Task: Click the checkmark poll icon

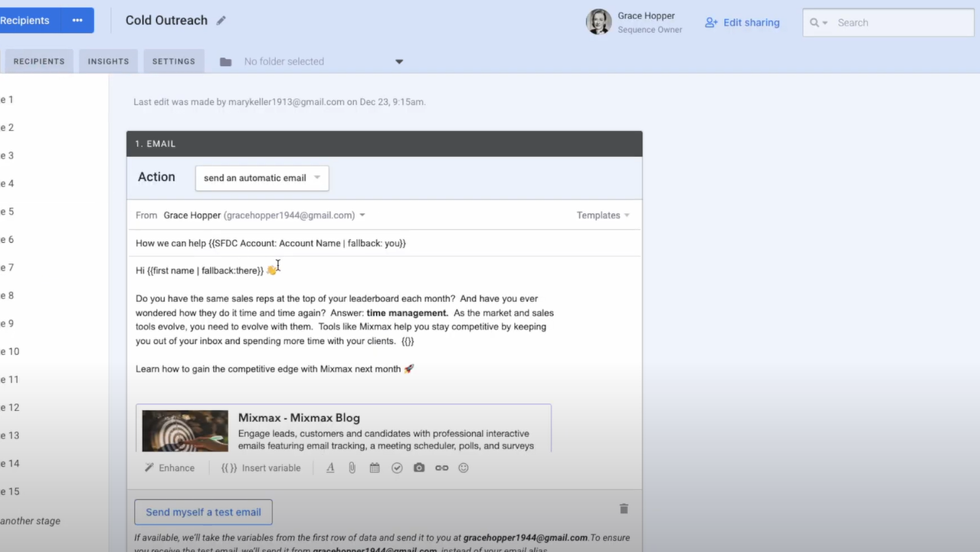Action: pyautogui.click(x=397, y=468)
